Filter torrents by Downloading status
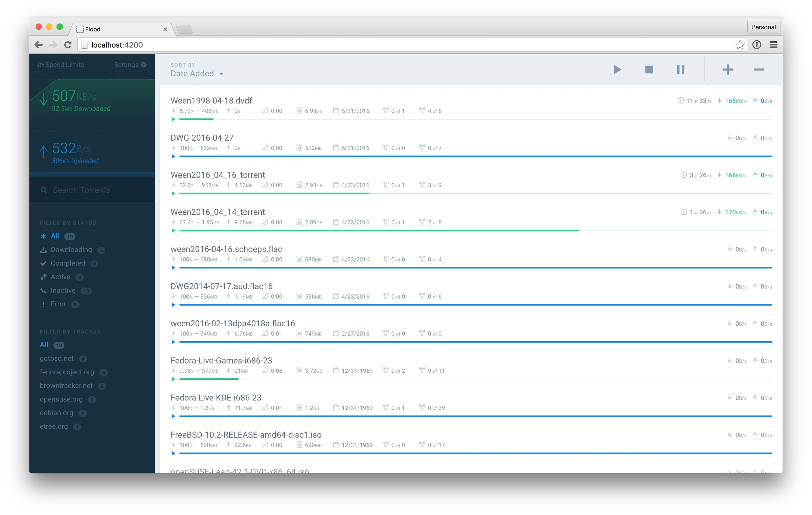Image resolution: width=812 pixels, height=515 pixels. click(71, 250)
